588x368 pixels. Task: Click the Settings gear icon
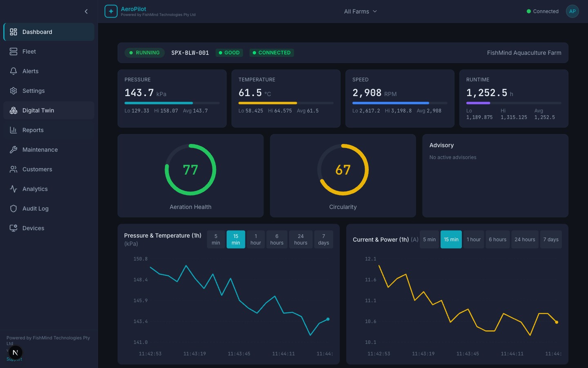[13, 91]
